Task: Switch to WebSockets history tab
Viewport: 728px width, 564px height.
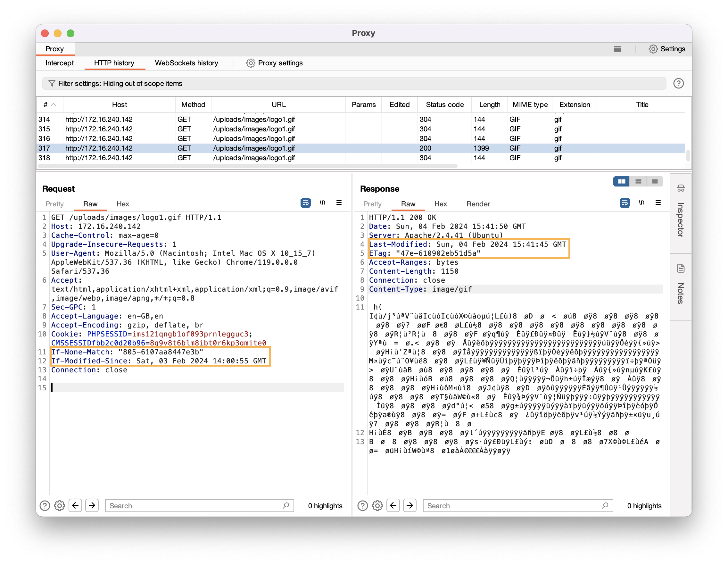Action: (186, 63)
